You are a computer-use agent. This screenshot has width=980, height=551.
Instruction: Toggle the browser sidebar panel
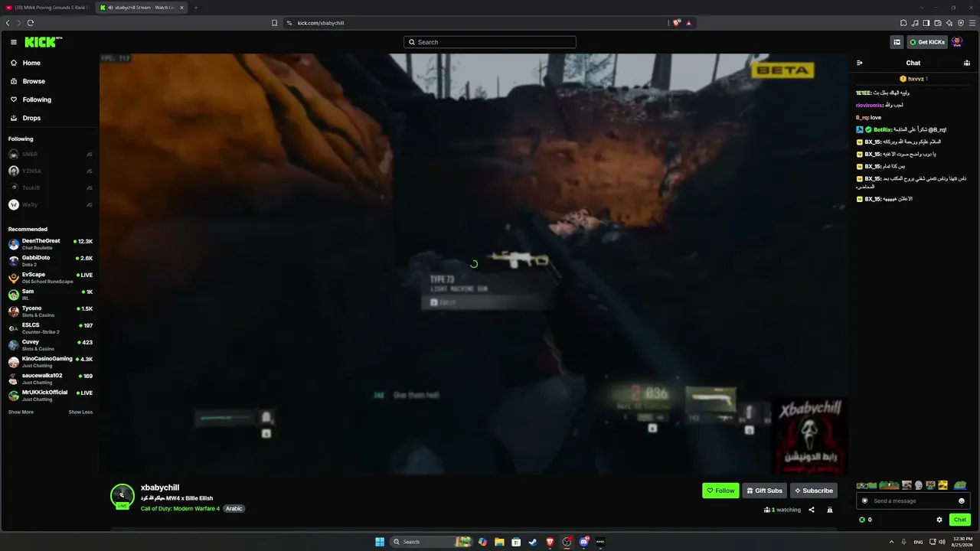click(x=926, y=23)
